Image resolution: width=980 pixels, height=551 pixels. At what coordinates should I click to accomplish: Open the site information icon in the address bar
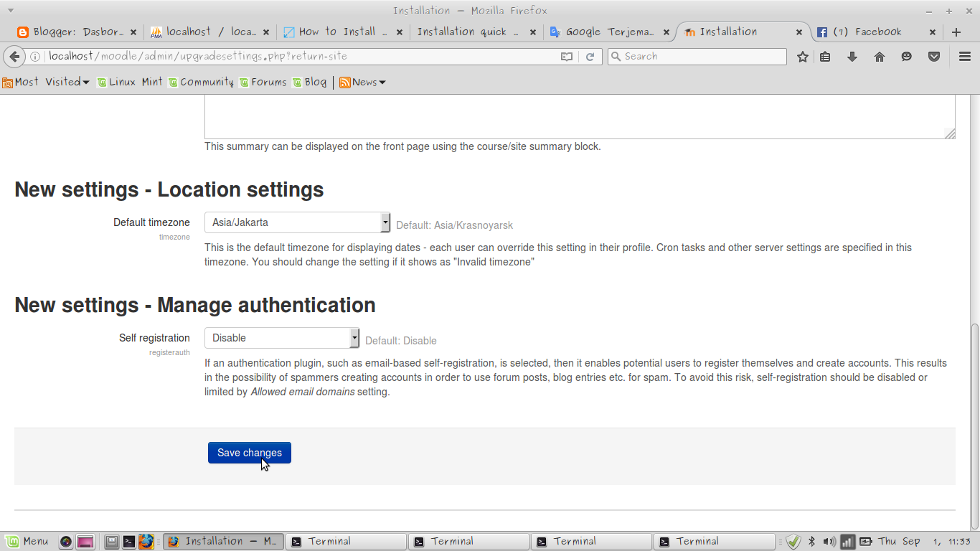point(35,57)
